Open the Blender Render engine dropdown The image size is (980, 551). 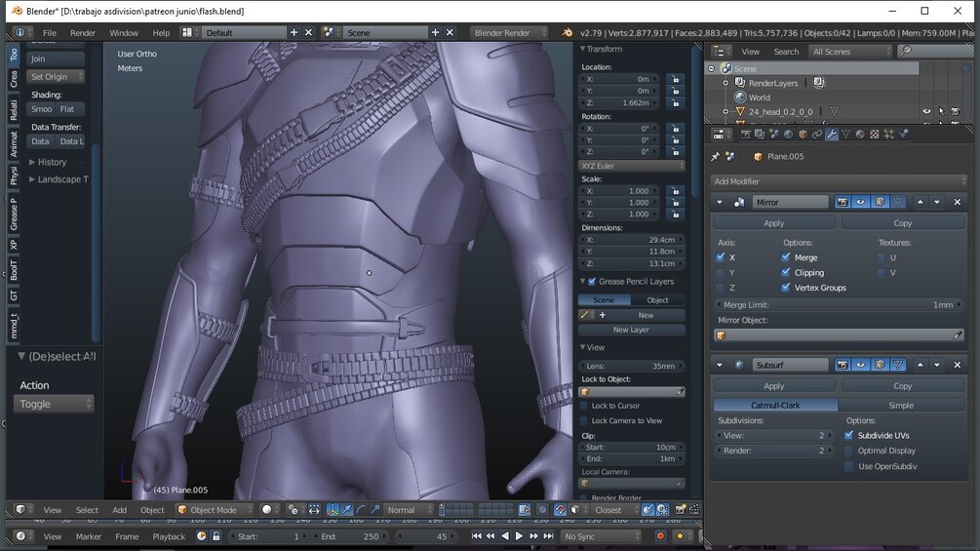(509, 32)
